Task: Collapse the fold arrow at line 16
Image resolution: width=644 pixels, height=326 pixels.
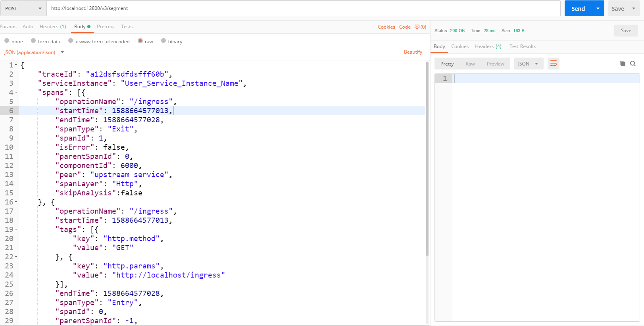Action: 16,202
